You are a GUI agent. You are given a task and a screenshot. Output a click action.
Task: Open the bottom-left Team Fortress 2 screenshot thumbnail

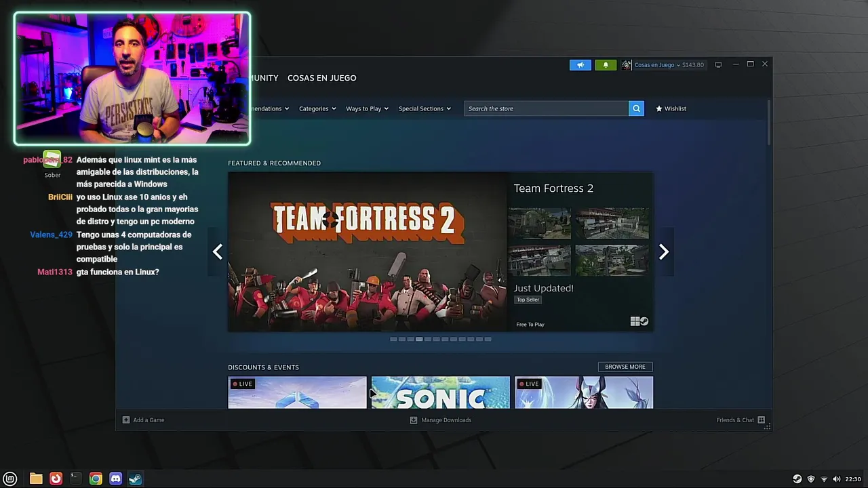pos(540,260)
